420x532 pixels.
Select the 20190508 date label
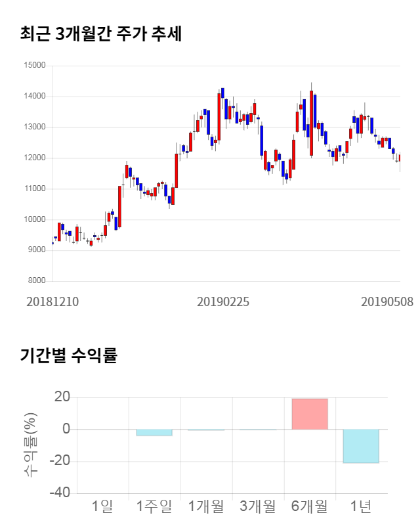pyautogui.click(x=387, y=303)
